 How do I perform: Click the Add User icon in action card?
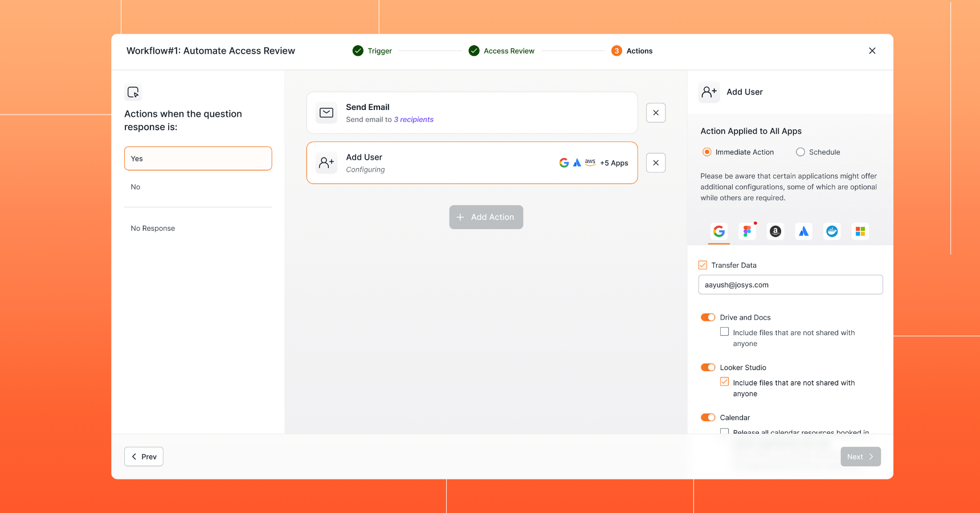point(326,163)
